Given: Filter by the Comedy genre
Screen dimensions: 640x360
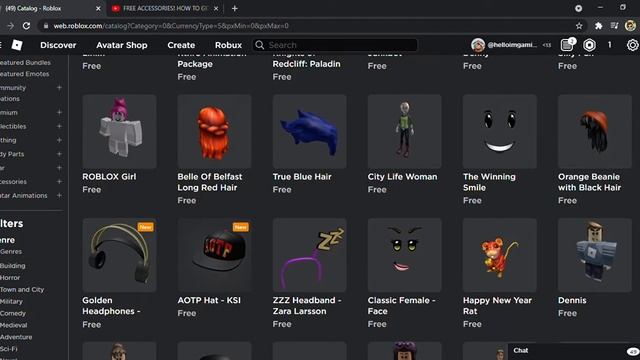Looking at the screenshot, I should [x=13, y=313].
